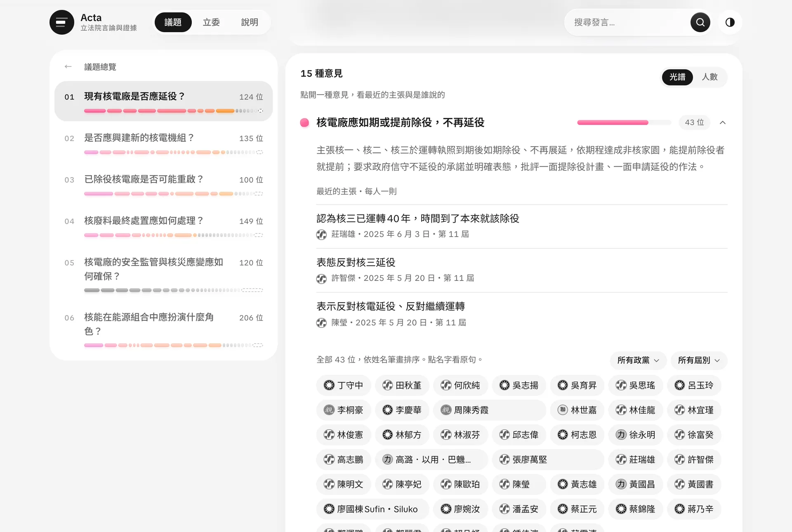
Task: Select topic 04 核廢料最終處置應如何處理
Action: tap(164, 226)
